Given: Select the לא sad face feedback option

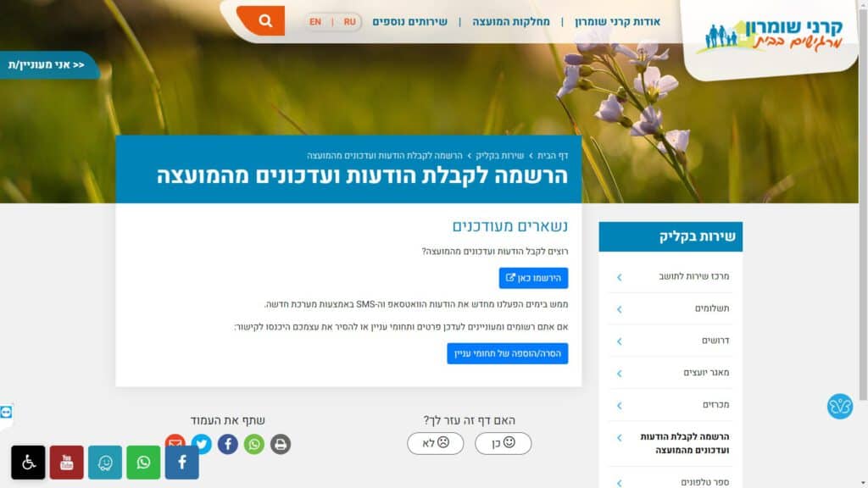Looking at the screenshot, I should click(x=436, y=443).
